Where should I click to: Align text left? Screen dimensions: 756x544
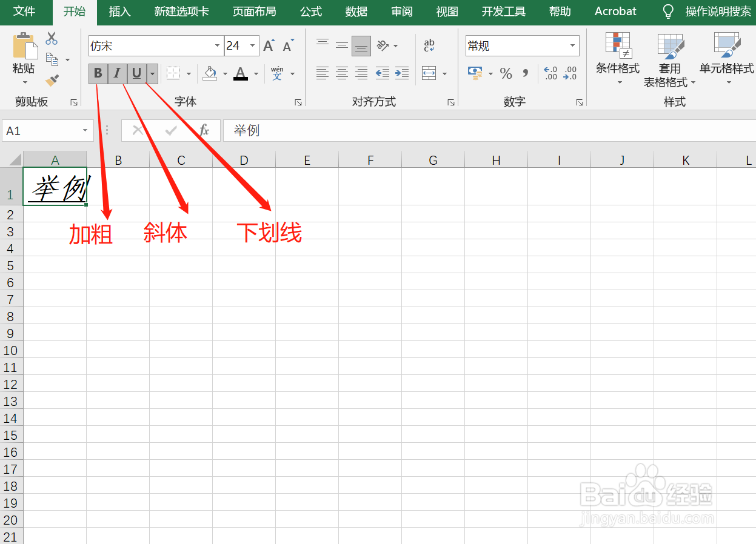pyautogui.click(x=323, y=73)
